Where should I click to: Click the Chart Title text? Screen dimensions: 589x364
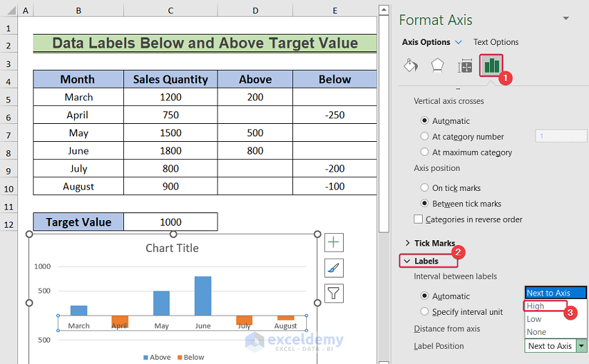(172, 248)
